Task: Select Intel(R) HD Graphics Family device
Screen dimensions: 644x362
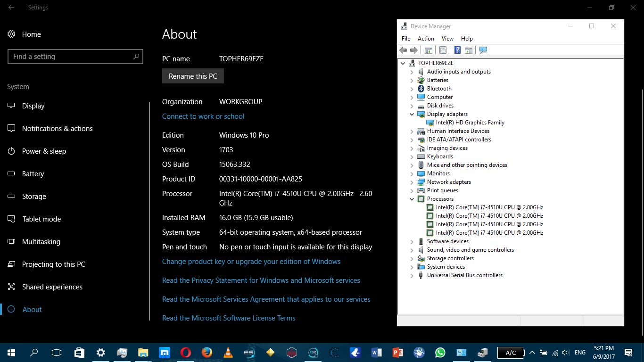Action: tap(470, 123)
